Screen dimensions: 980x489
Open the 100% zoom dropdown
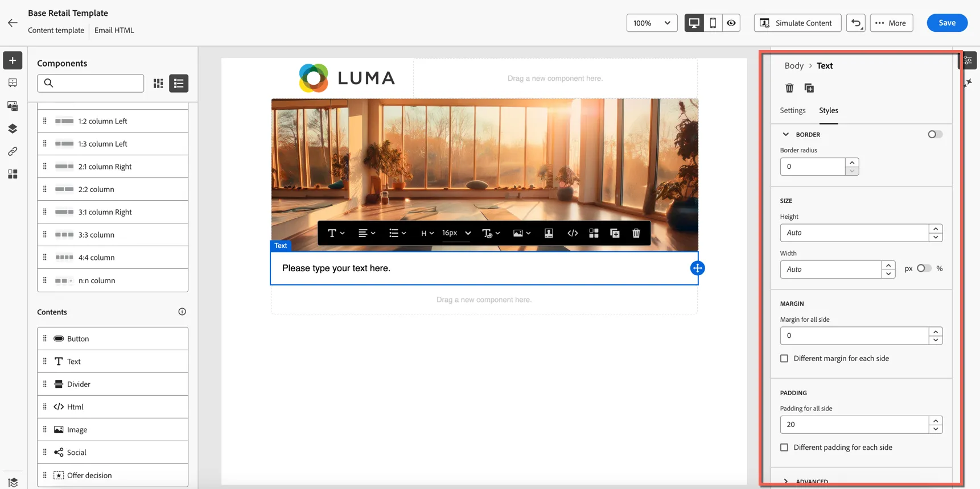click(652, 23)
